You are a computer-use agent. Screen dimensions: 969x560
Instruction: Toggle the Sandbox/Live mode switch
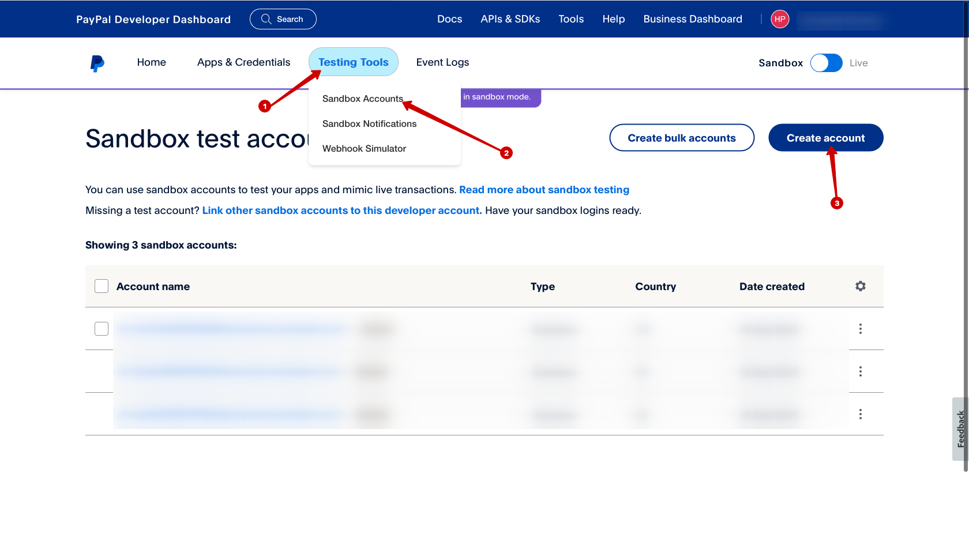tap(826, 63)
